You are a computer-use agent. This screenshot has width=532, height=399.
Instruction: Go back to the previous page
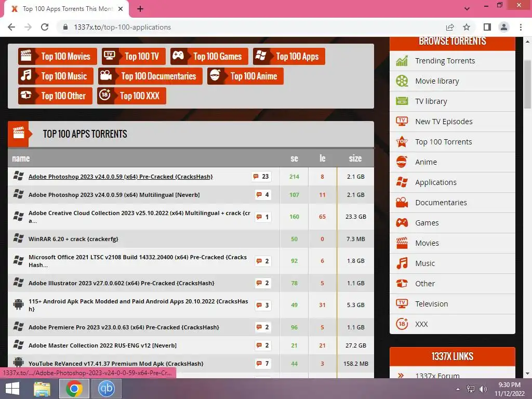point(11,27)
